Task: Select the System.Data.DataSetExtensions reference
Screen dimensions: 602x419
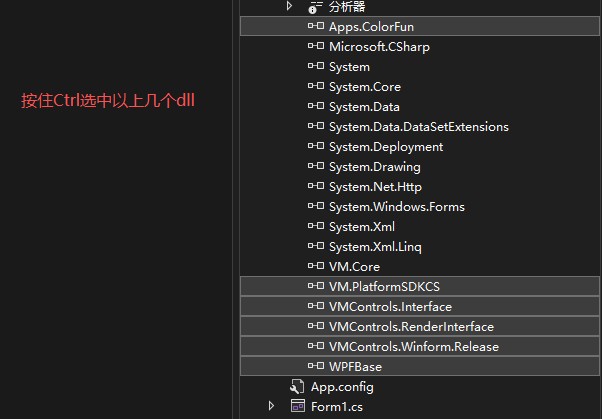Action: [x=418, y=127]
